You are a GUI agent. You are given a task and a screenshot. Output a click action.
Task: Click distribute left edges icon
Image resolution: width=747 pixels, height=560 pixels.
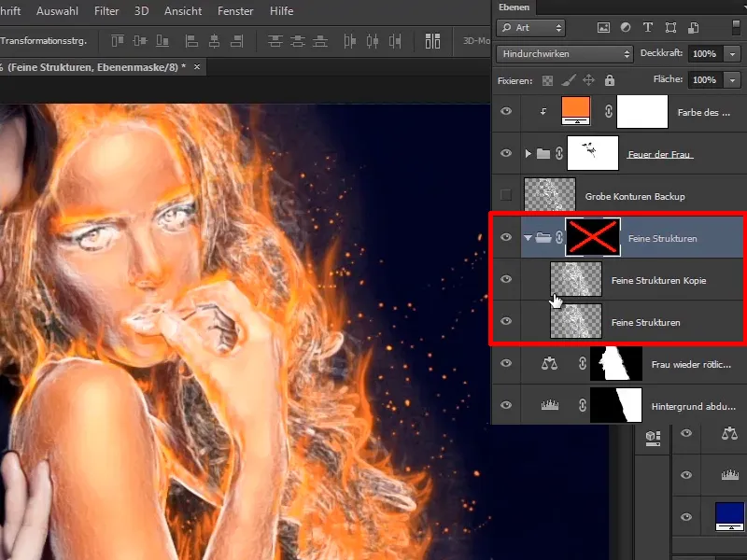(x=349, y=41)
